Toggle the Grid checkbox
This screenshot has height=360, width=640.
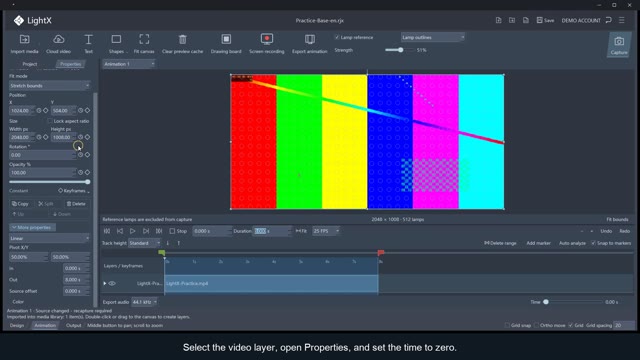(571, 325)
